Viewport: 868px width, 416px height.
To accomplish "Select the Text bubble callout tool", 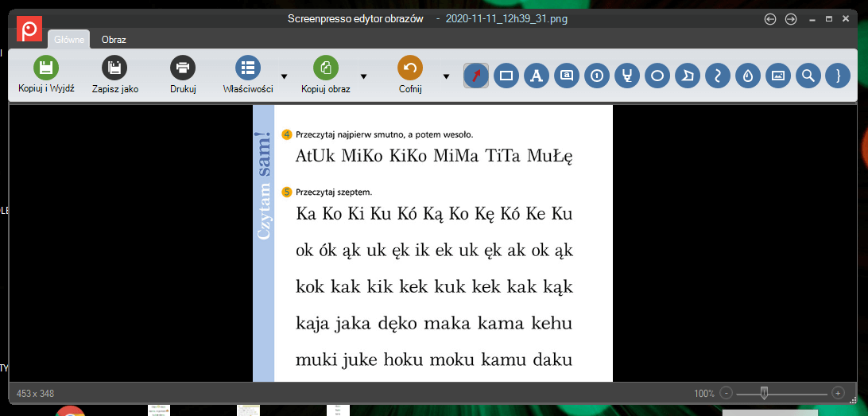I will coord(566,76).
